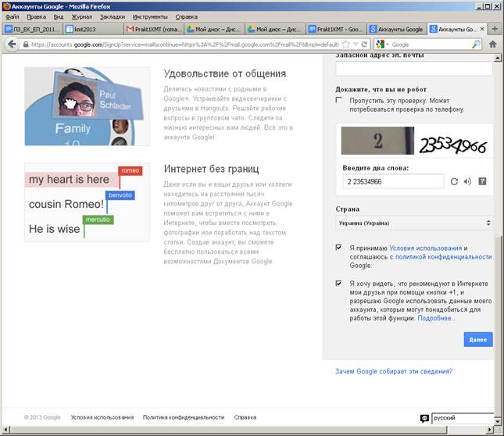
Task: Switch to the Prakt1KMT - Goo... tab
Action: (336, 29)
